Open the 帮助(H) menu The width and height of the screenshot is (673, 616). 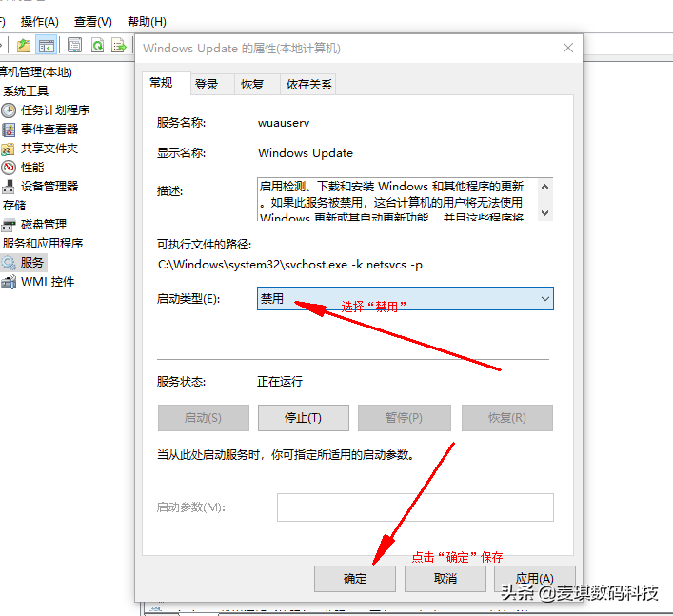pyautogui.click(x=147, y=22)
